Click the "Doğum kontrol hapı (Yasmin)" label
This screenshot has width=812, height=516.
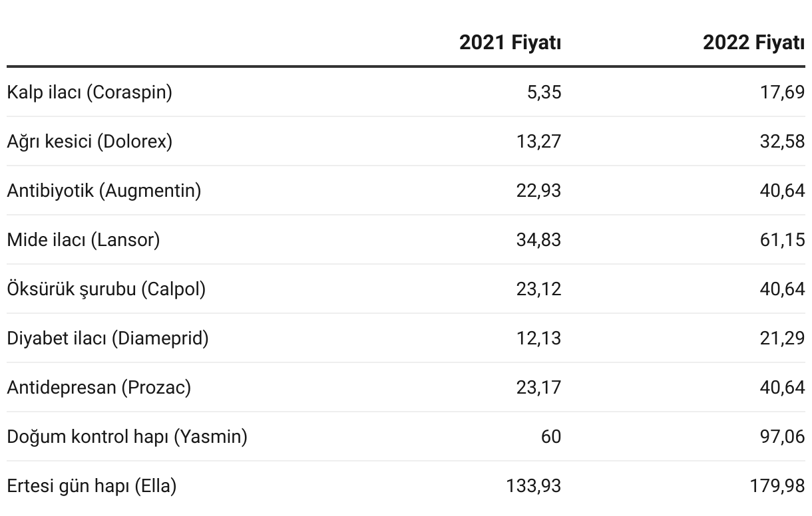point(127,437)
